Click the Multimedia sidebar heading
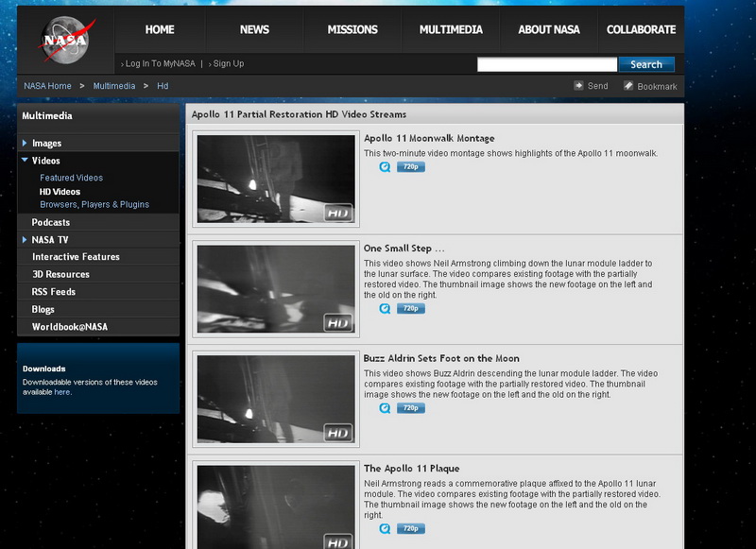This screenshot has height=549, width=756. [x=47, y=115]
